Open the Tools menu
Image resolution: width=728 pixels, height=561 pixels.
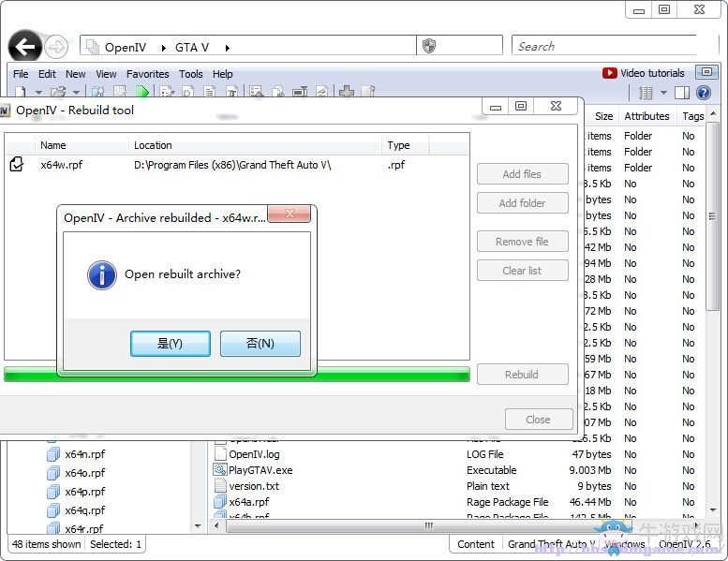pos(191,74)
